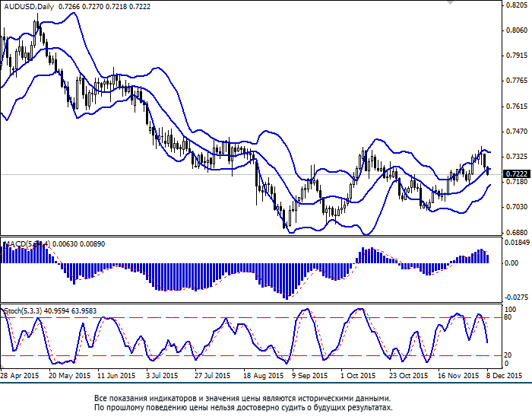
Task: Click the 8 Dec 2015 date label
Action: [504, 376]
